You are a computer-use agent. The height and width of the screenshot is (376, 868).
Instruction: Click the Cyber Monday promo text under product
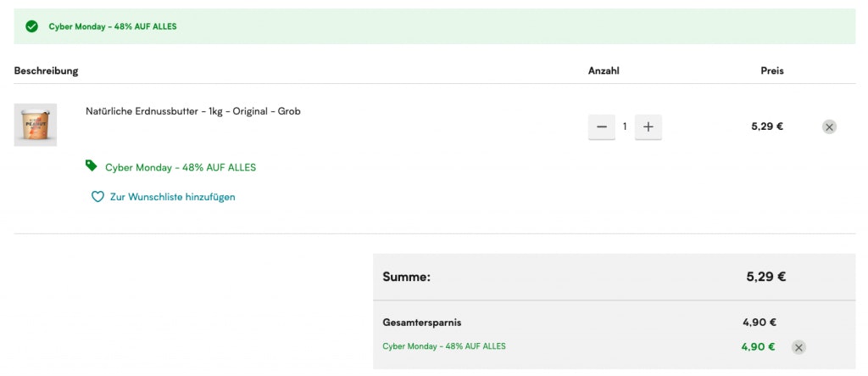pyautogui.click(x=181, y=167)
